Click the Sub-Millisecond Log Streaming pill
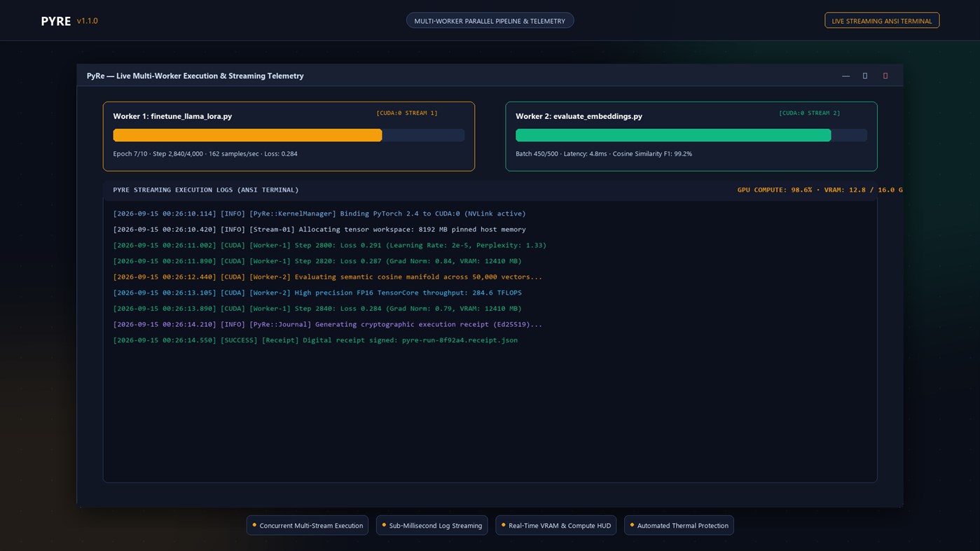Viewport: 980px width, 551px height. click(x=432, y=525)
